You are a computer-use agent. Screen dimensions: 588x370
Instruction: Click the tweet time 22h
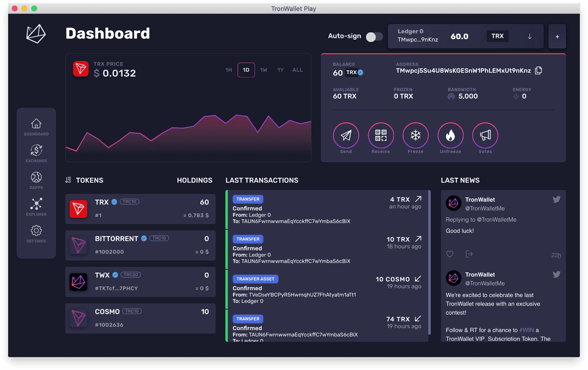pyautogui.click(x=556, y=255)
